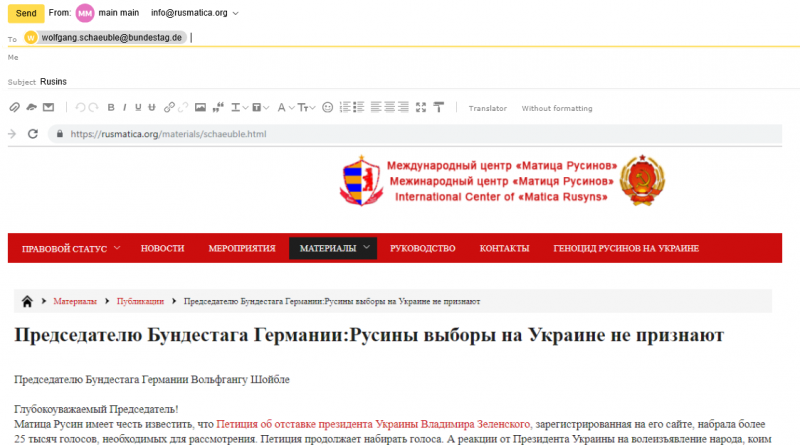800x445 pixels.
Task: Open the emoji smiley picker
Action: click(x=328, y=107)
